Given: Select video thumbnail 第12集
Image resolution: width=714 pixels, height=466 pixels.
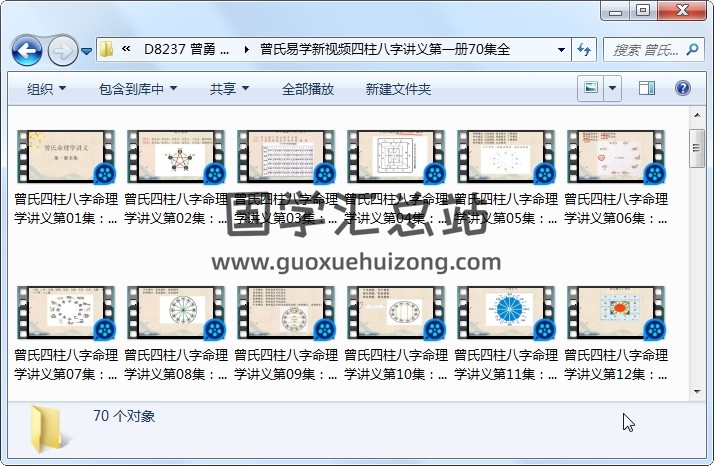Looking at the screenshot, I should pos(616,312).
